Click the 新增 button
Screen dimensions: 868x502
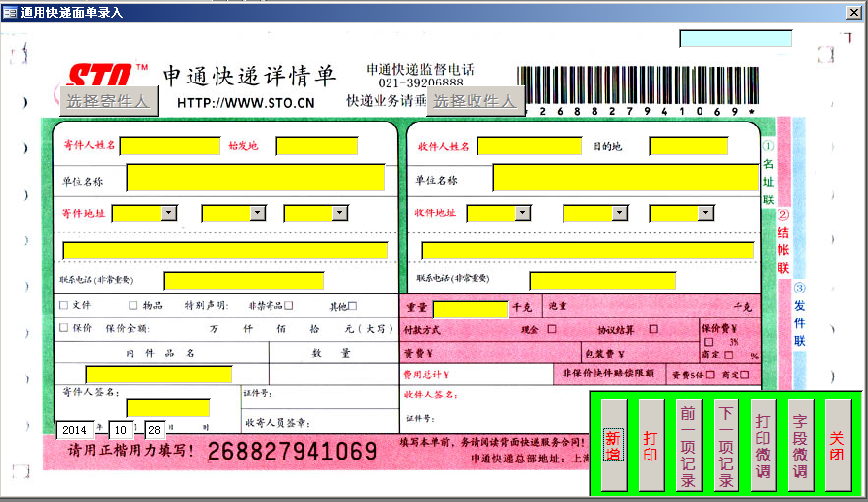[x=613, y=446]
